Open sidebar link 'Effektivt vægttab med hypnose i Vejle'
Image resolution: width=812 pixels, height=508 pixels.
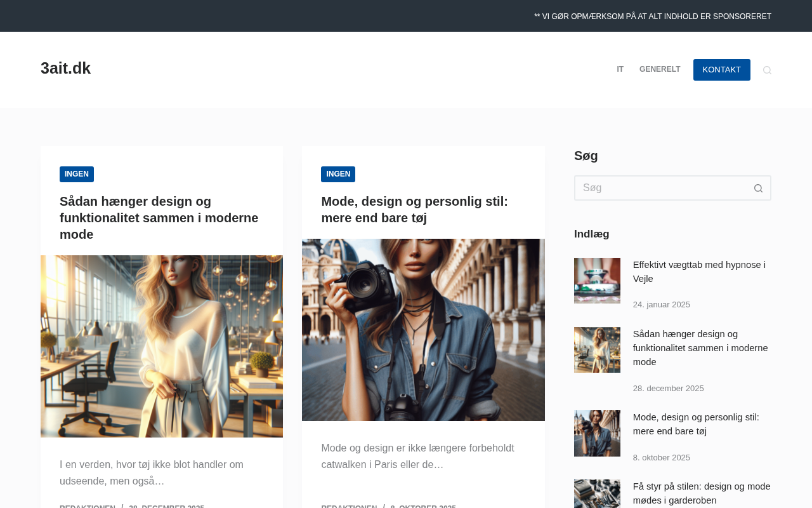pos(699,272)
